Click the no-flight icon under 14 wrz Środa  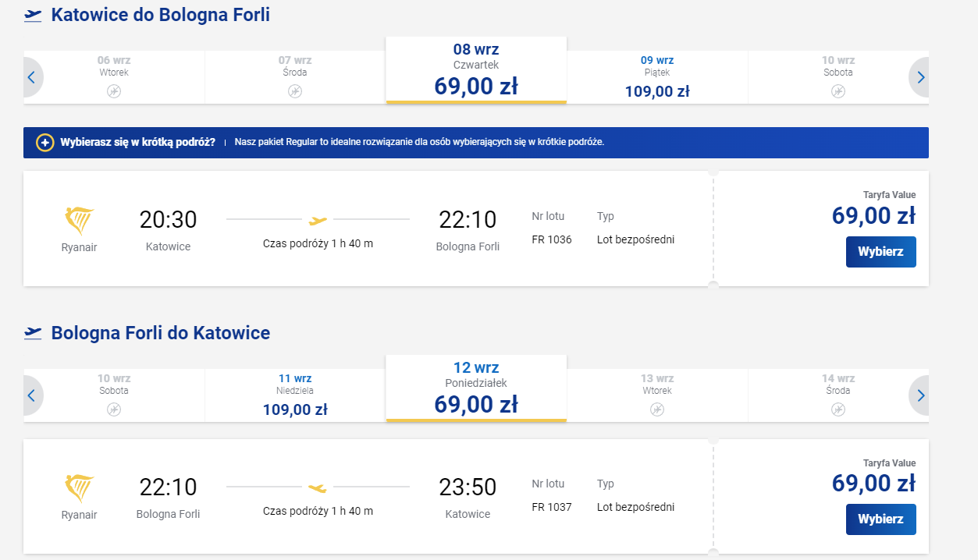point(838,409)
